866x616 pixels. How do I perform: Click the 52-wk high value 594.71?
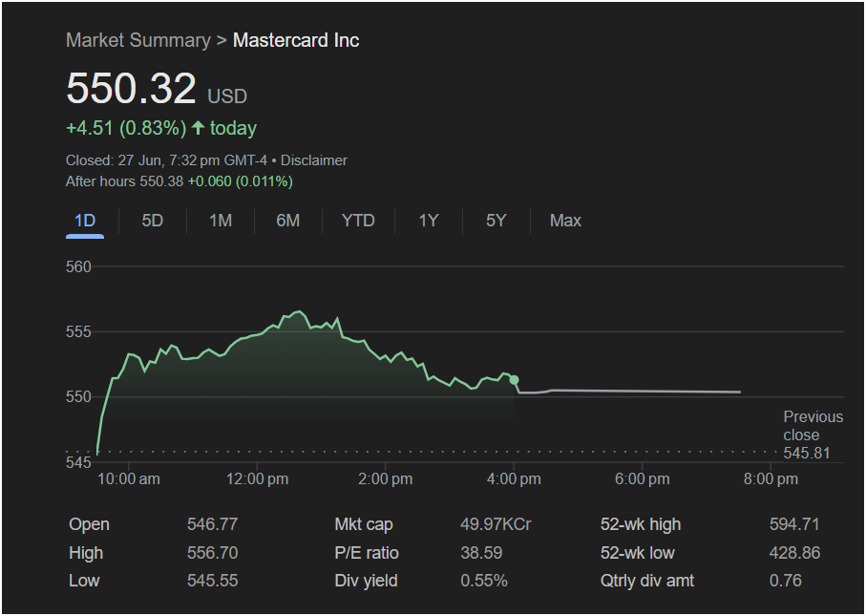794,523
